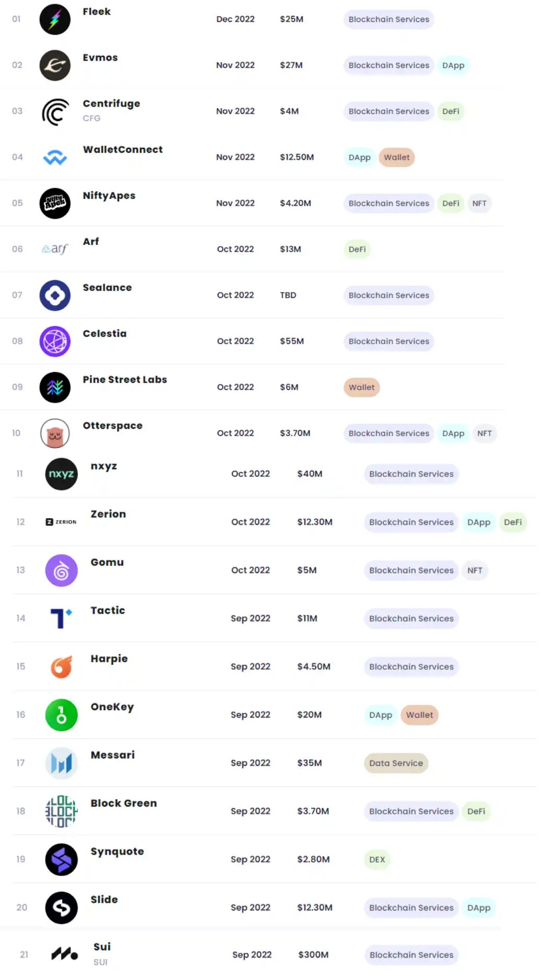Click the Fleek lightning bolt logo

coord(55,19)
